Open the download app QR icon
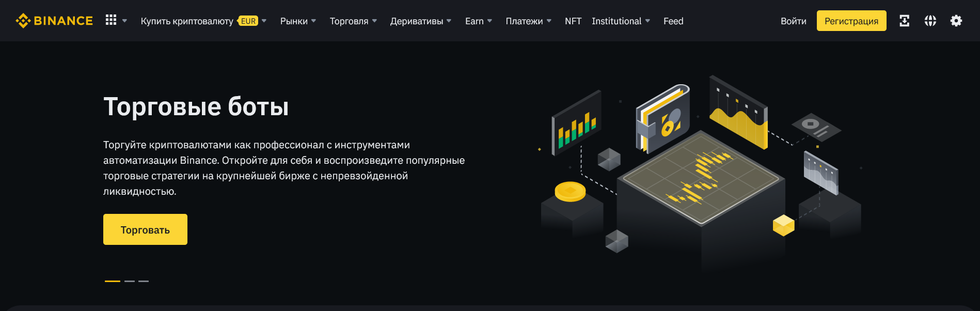The height and width of the screenshot is (311, 980). click(905, 21)
